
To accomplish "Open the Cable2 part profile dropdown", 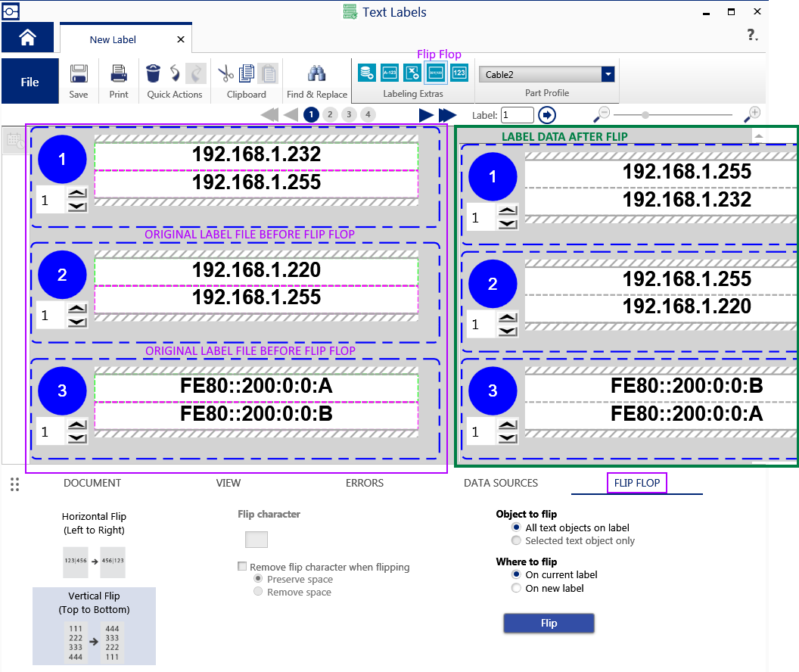I will point(608,74).
